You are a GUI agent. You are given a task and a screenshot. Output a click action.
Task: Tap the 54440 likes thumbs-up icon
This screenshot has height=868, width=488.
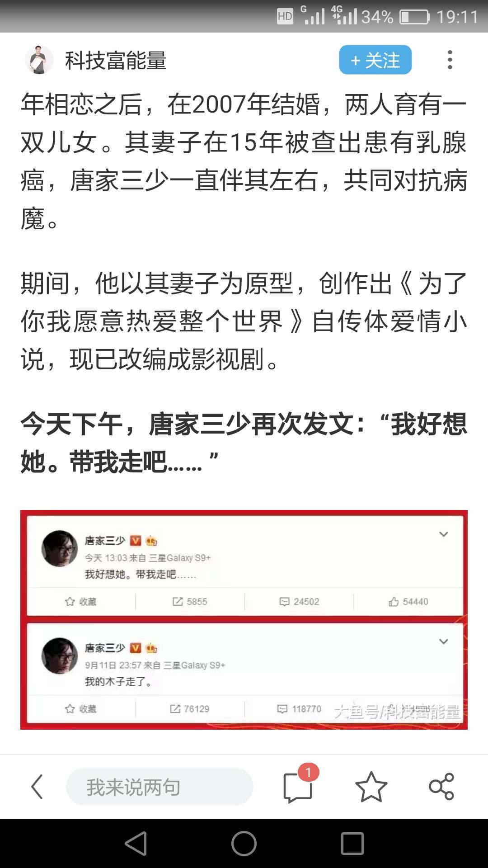[x=394, y=601]
